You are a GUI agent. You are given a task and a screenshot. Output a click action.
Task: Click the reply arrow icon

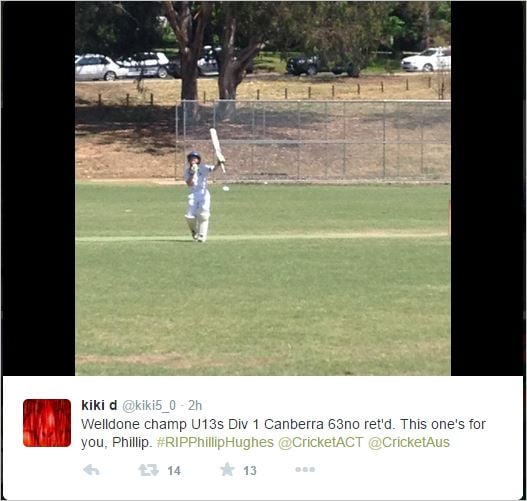91,470
